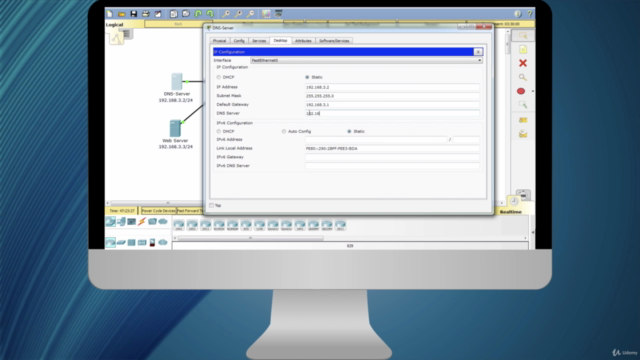
Task: Click the Add Simple PDU envelope icon
Action: click(x=523, y=120)
